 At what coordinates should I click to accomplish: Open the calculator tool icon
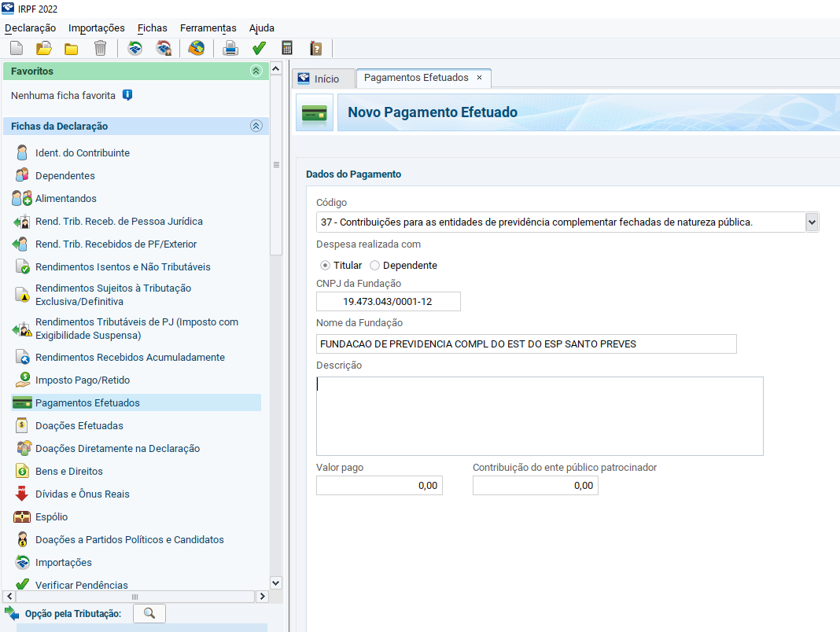pyautogui.click(x=287, y=49)
